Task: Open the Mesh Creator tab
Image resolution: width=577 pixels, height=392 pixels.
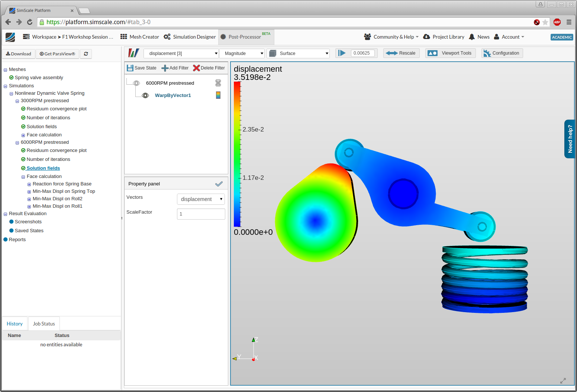Action: pyautogui.click(x=139, y=37)
